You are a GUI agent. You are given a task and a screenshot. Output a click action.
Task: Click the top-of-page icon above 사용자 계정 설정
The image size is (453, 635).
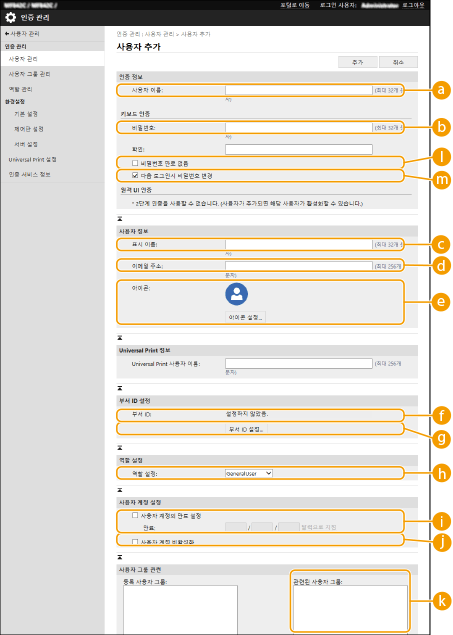click(120, 490)
